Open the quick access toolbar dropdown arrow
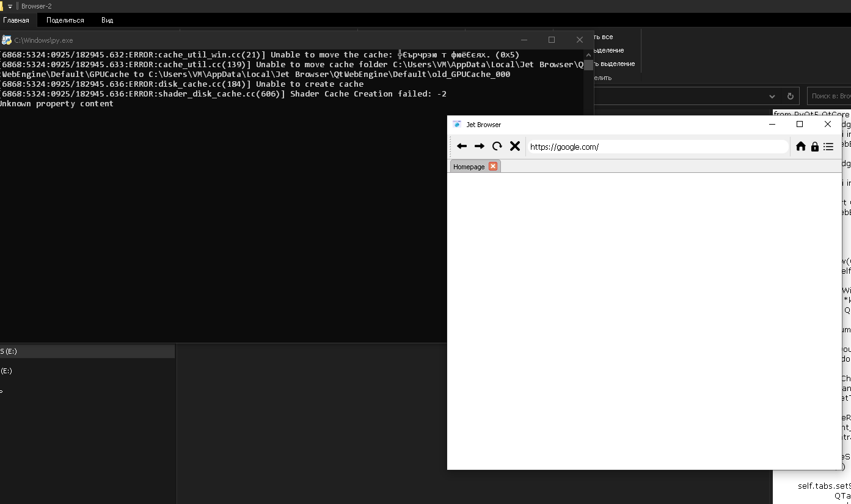The image size is (851, 504). (10, 6)
